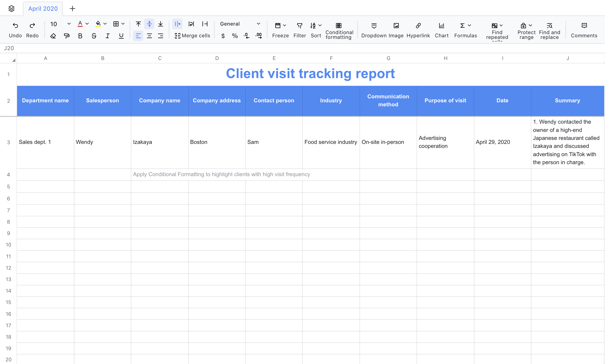
Task: Open the font size dropdown
Action: (x=69, y=24)
